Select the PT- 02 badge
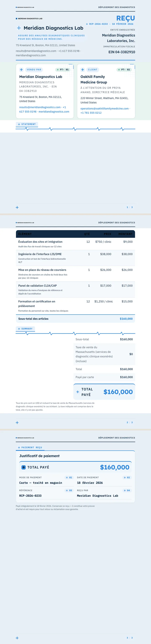This screenshot has height=644, width=151. tap(124, 70)
